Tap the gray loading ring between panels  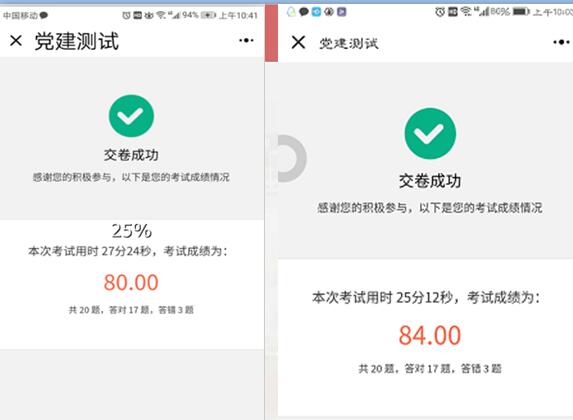point(292,158)
